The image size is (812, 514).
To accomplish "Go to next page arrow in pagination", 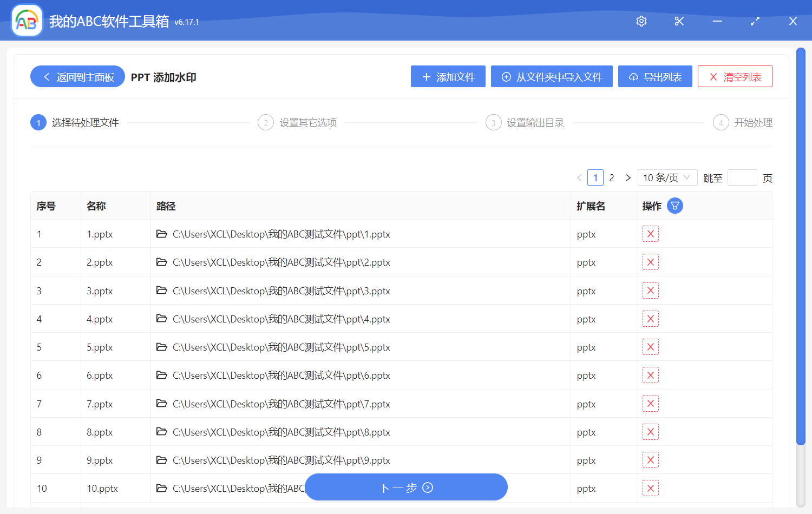I will (628, 178).
